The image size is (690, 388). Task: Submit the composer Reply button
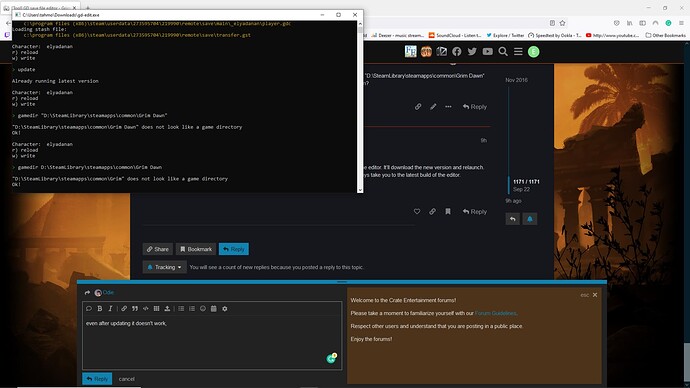[97, 379]
